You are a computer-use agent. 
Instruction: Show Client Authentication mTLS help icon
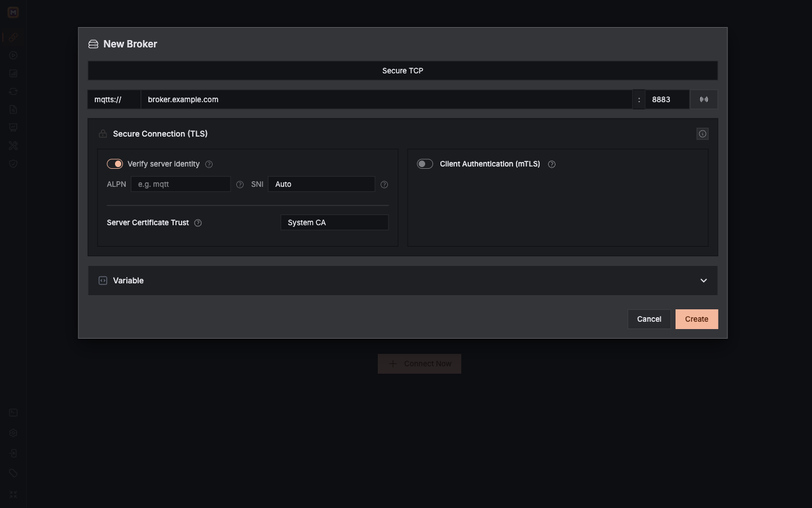(551, 164)
